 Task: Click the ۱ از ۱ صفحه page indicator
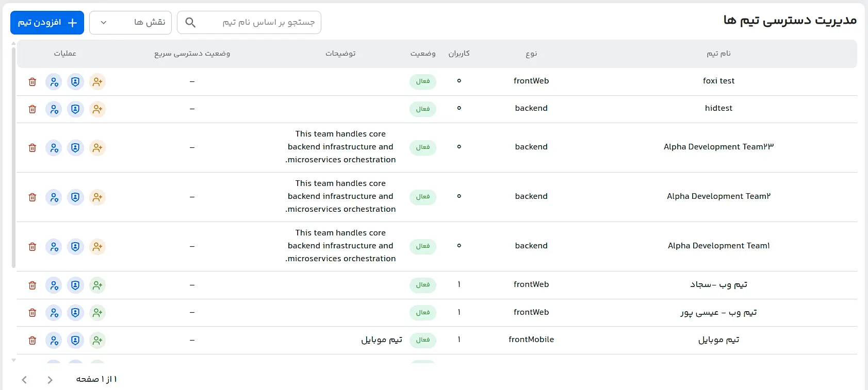96,379
